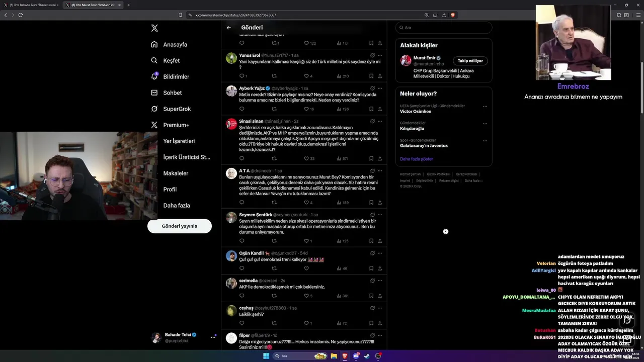The image size is (644, 362).
Task: Bookmark Yunus Erol's post
Action: point(371,76)
